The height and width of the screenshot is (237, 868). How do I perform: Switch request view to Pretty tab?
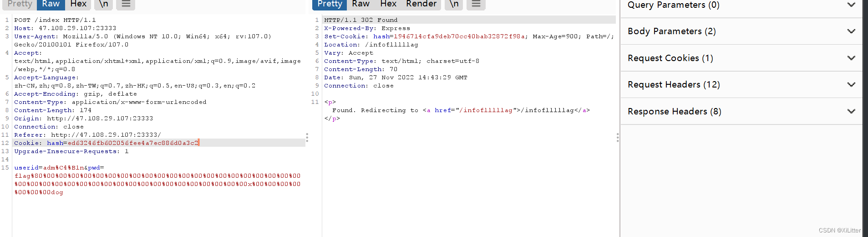[20, 4]
